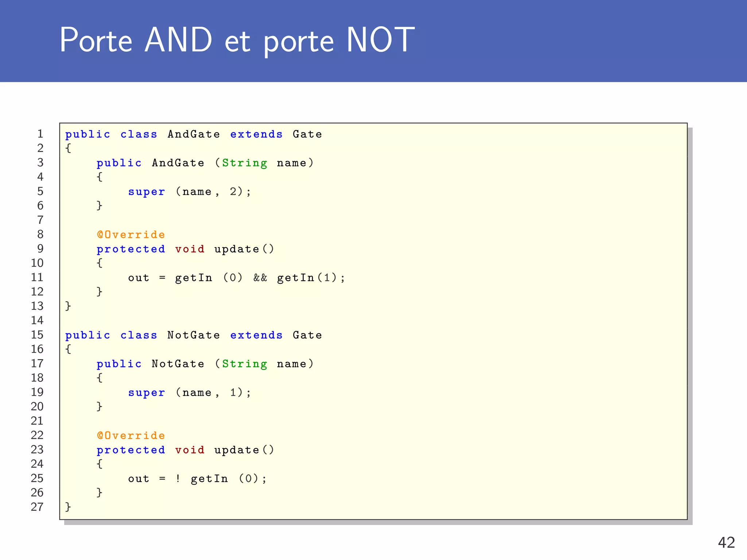Click line number 25 in the gutter

(x=37, y=478)
